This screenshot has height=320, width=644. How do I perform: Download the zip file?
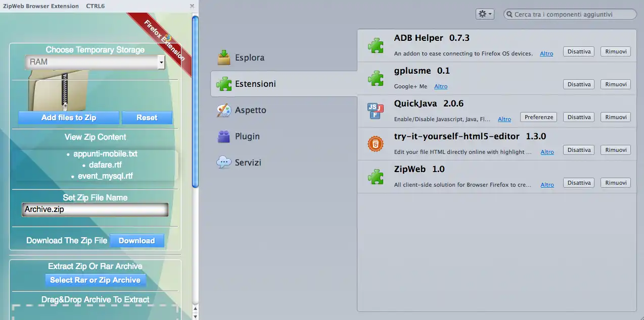tap(137, 241)
